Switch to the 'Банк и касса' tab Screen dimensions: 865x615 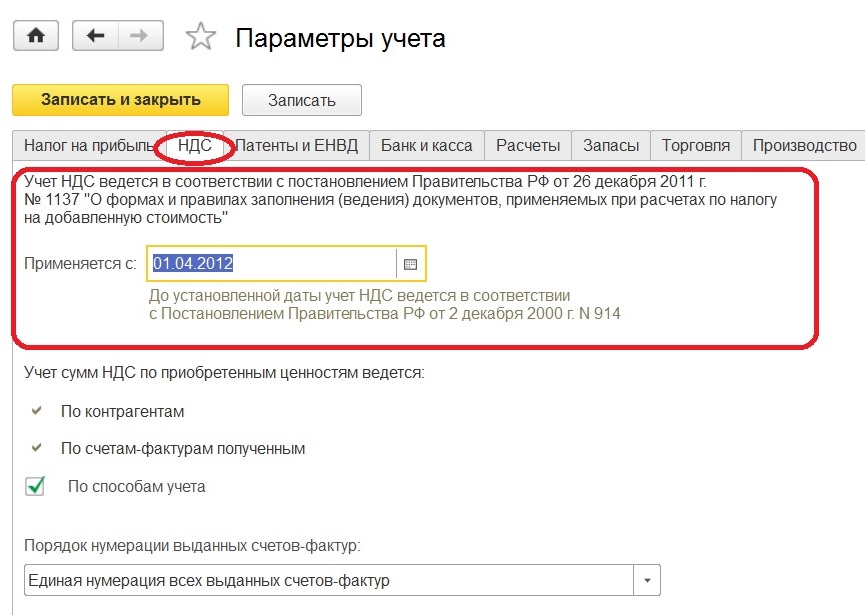(426, 146)
